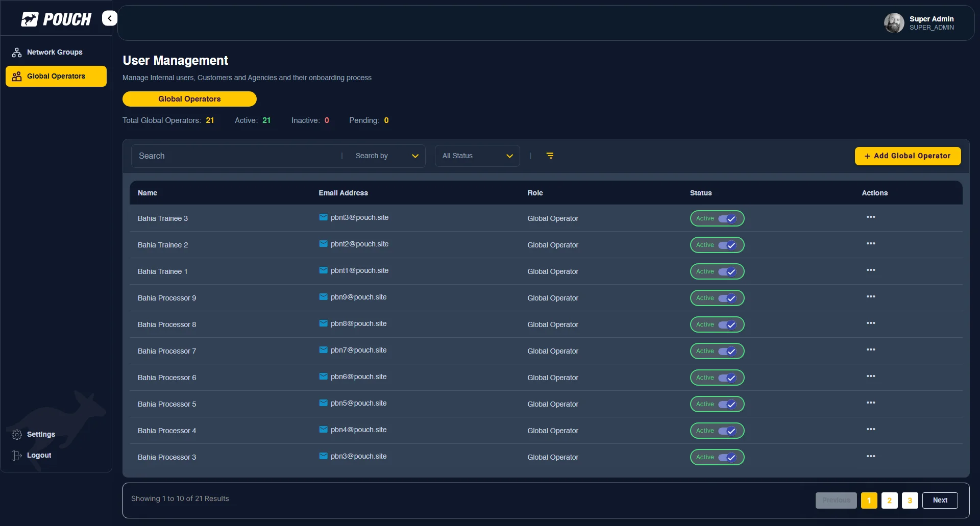980x526 pixels.
Task: Click the Role column header
Action: [535, 193]
